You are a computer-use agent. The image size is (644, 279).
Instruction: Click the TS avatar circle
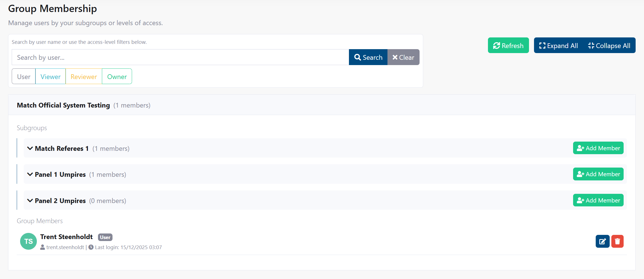pos(28,241)
